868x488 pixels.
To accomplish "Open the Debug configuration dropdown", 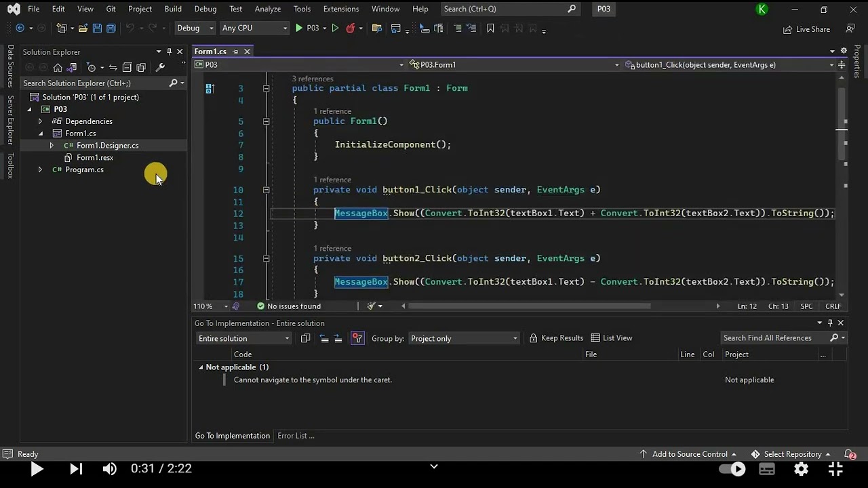I will tap(195, 28).
